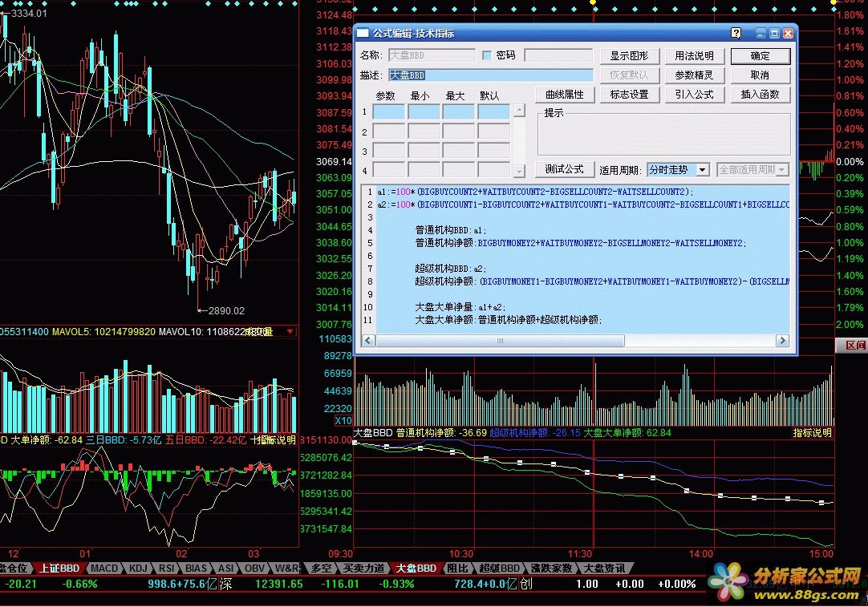Image resolution: width=868 pixels, height=607 pixels.
Task: Switch to the 上证BBD indicator tab
Action: 59,569
